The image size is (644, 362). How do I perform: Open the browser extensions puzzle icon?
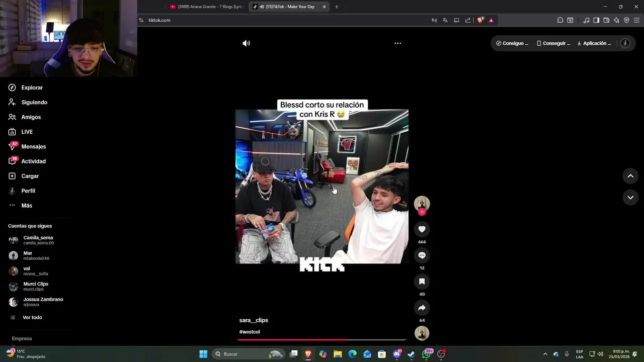click(560, 20)
